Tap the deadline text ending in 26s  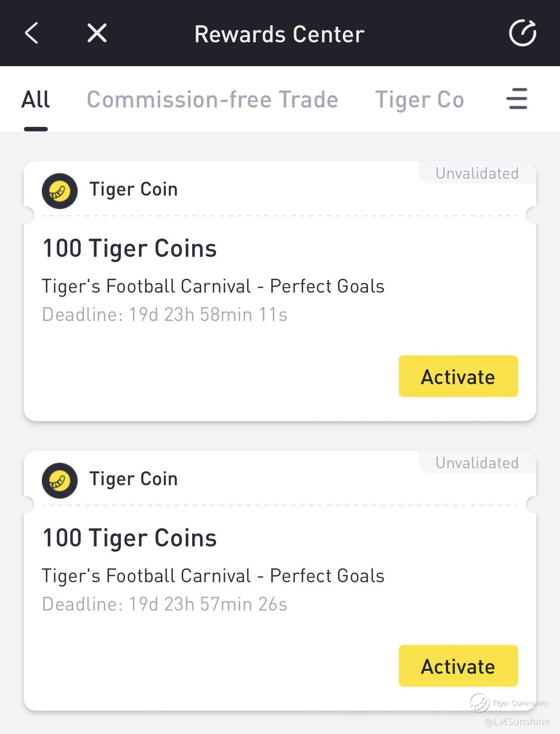click(x=165, y=604)
